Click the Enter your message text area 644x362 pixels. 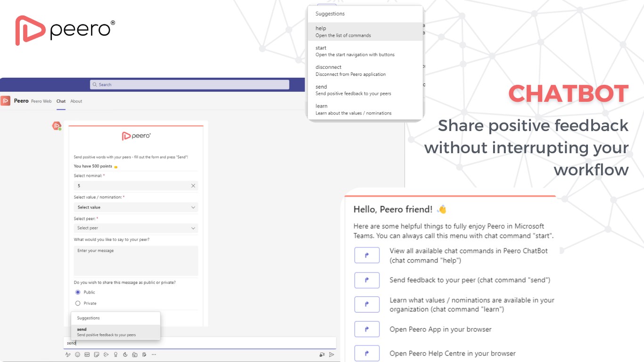(136, 261)
